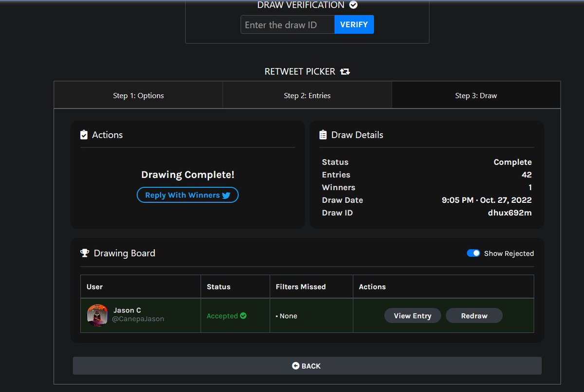The height and width of the screenshot is (392, 584).
Task: Click the draw date 9:05 PM · Oct. 27, 2022
Action: (487, 200)
